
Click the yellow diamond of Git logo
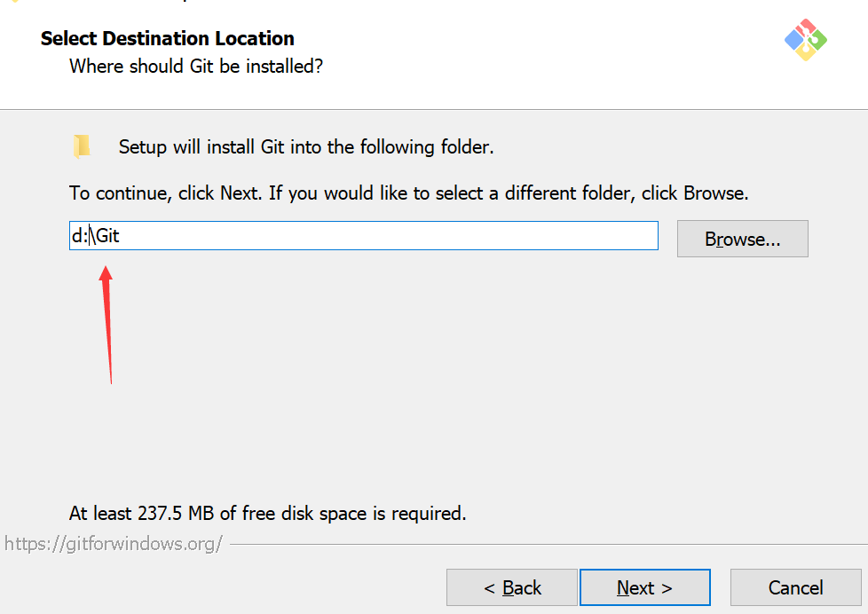coord(806,52)
